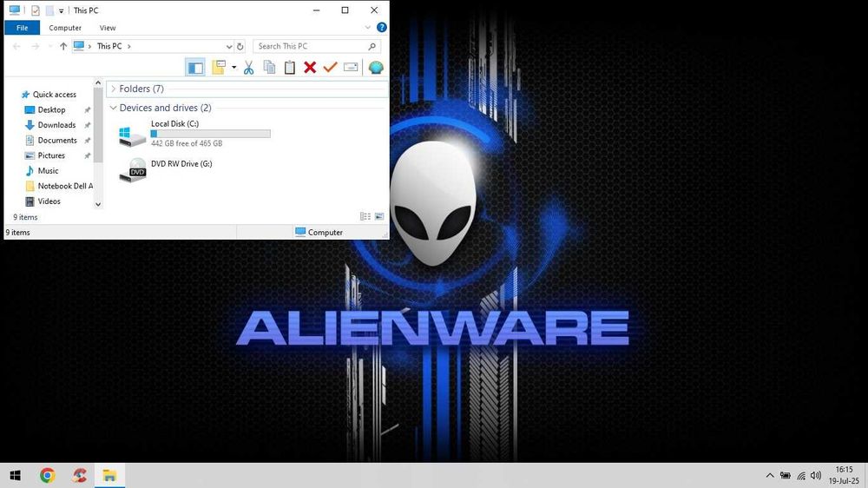868x488 pixels.
Task: Open Desktop in the navigation pane
Action: pyautogui.click(x=51, y=109)
